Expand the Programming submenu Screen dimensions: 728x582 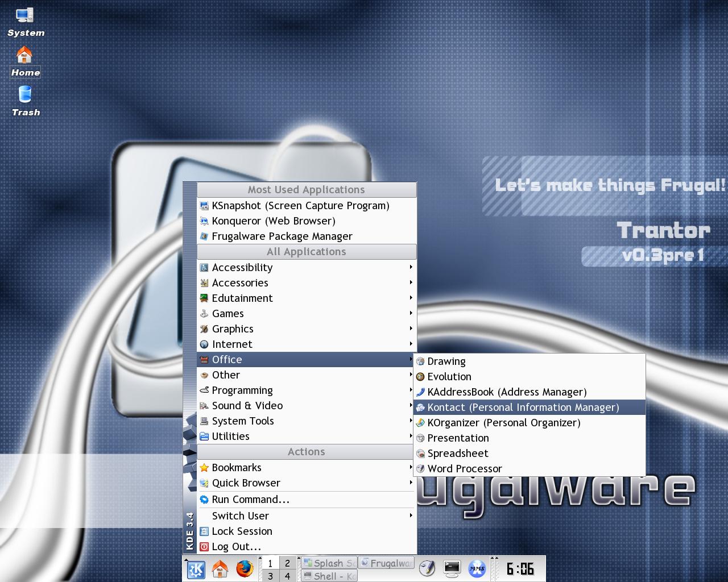(x=307, y=390)
